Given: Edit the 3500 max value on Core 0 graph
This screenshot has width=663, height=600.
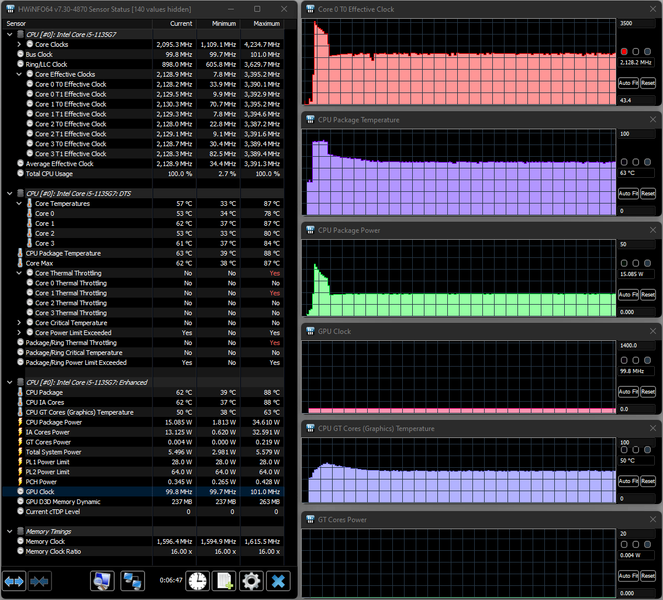Looking at the screenshot, I should [638, 23].
